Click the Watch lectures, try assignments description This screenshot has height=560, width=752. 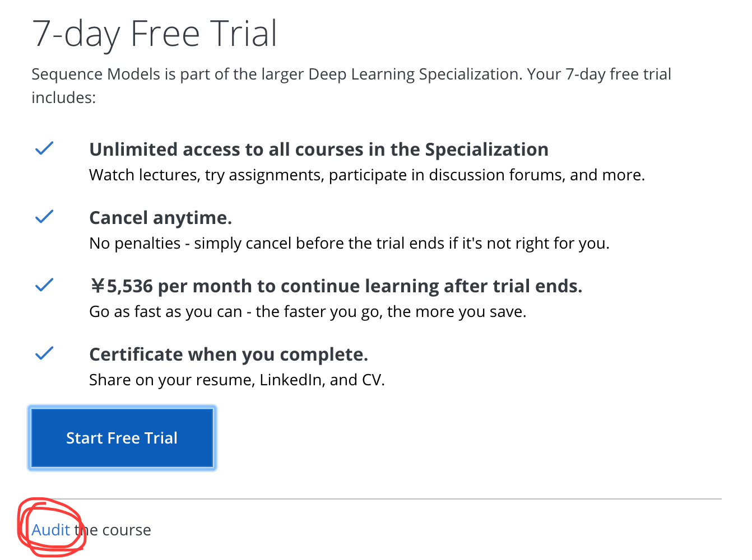click(x=366, y=175)
